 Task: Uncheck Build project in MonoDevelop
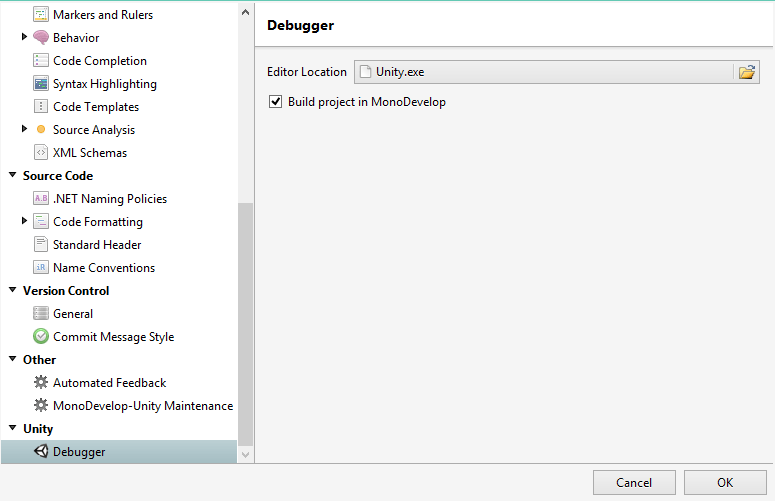click(276, 102)
